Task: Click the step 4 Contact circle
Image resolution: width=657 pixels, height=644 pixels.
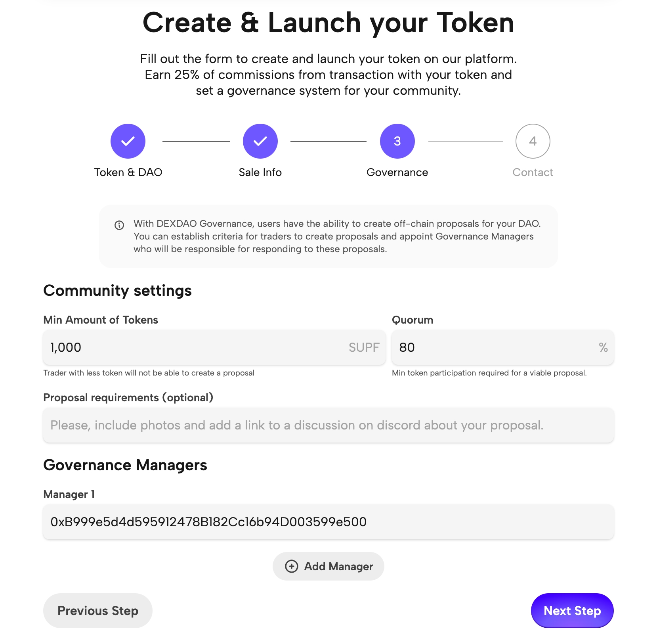Action: (533, 141)
